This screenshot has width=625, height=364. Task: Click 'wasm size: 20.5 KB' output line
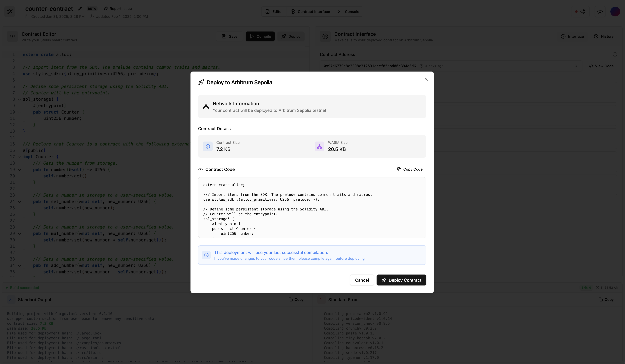click(26, 328)
